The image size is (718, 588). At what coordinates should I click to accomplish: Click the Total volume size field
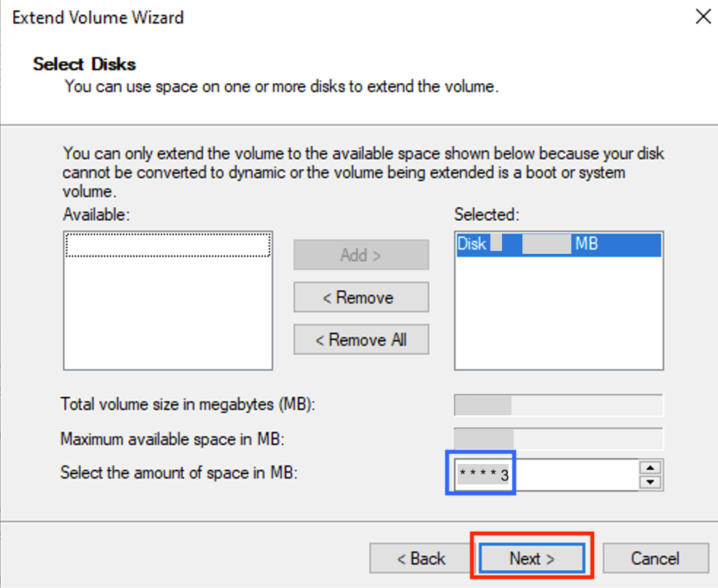tap(558, 405)
